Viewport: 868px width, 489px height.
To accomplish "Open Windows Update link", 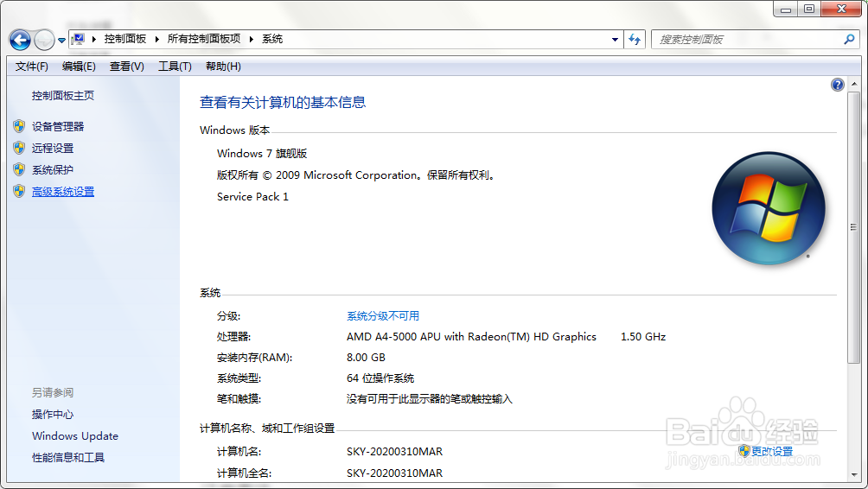I will [x=75, y=436].
